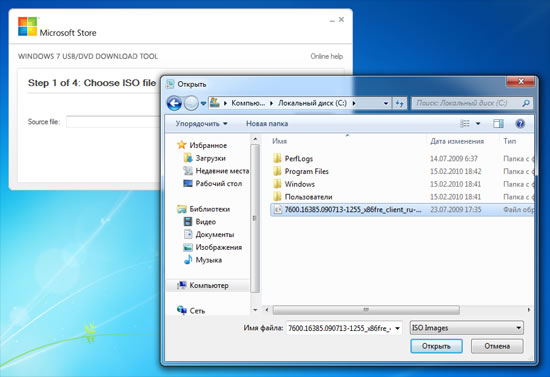
Task: Sort by the Тип column header
Action: tap(510, 141)
